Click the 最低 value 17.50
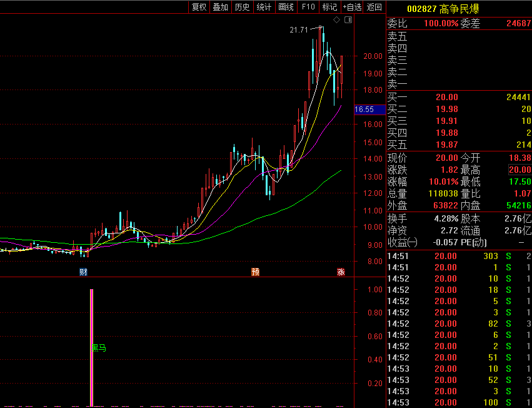This screenshot has width=532, height=408. click(x=519, y=181)
